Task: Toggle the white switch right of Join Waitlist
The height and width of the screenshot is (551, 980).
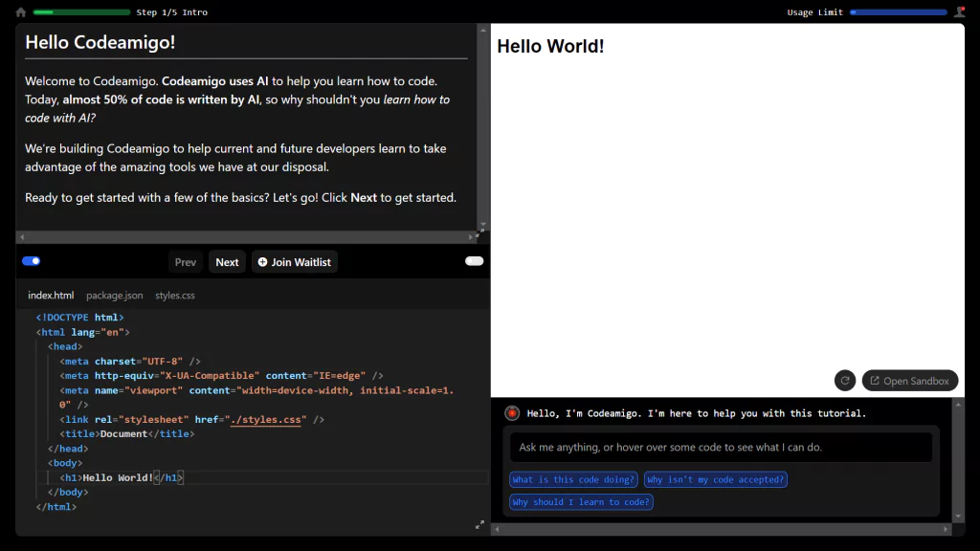Action: (x=475, y=261)
